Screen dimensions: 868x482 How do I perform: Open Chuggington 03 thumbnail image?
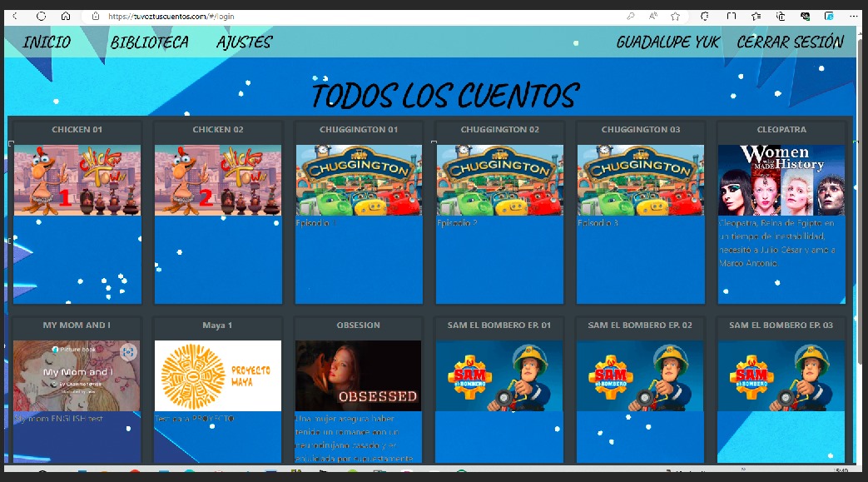coord(641,180)
